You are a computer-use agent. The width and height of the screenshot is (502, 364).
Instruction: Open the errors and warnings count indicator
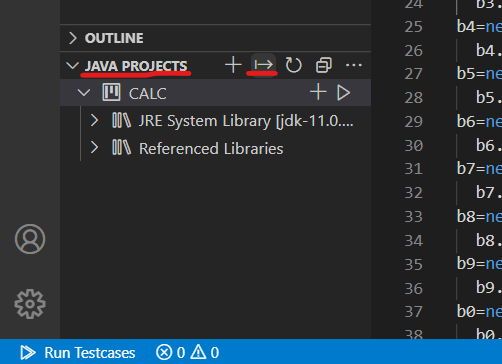pos(188,352)
